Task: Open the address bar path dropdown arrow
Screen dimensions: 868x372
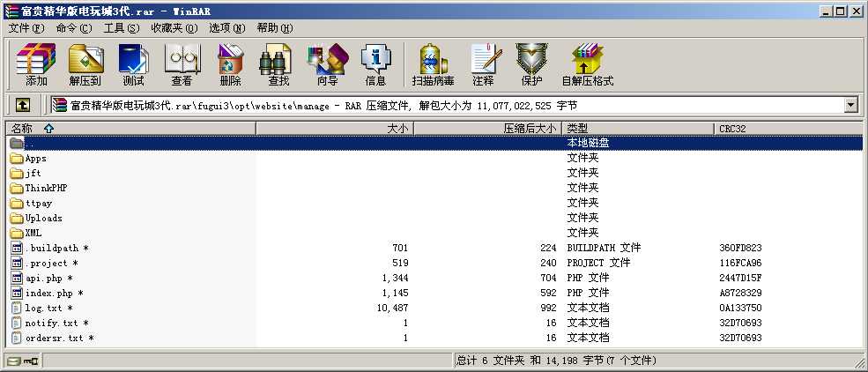Action: (x=850, y=105)
